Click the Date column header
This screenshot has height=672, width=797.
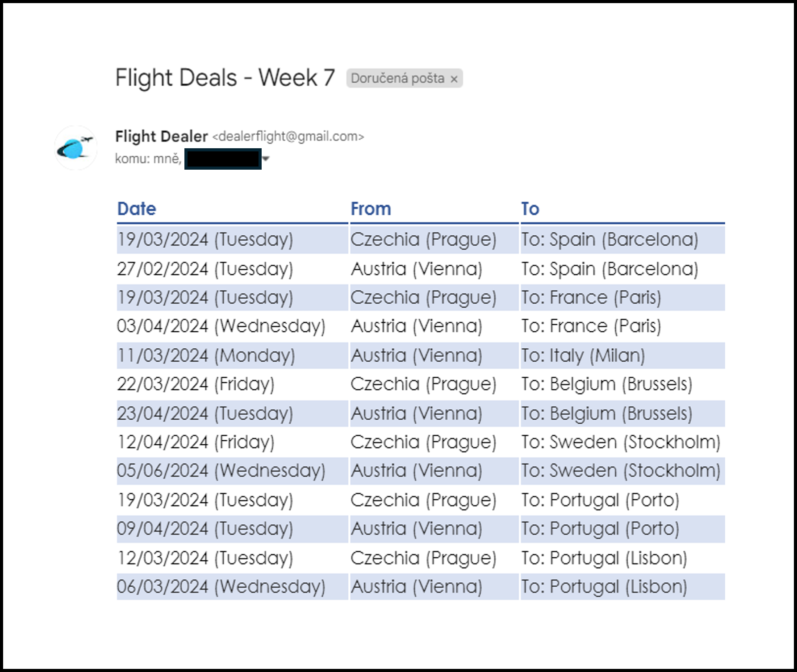pyautogui.click(x=137, y=209)
